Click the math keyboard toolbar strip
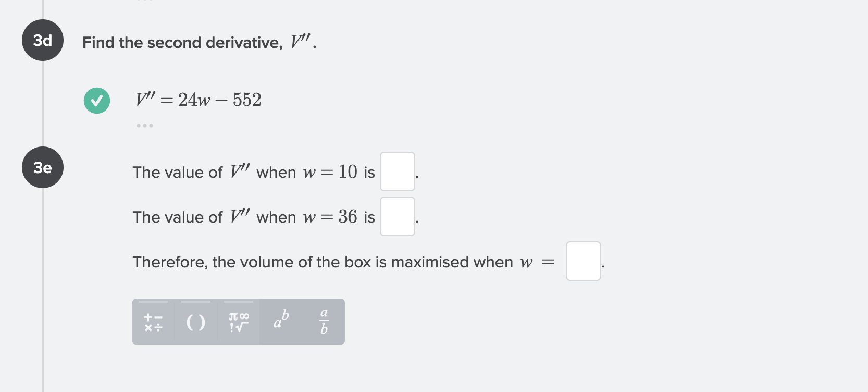This screenshot has height=392, width=868. coord(238,322)
